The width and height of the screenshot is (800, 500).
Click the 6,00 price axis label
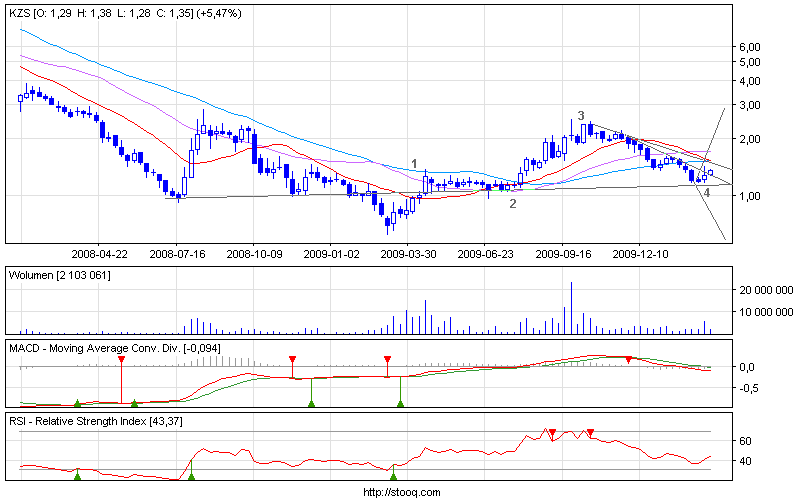coord(750,47)
